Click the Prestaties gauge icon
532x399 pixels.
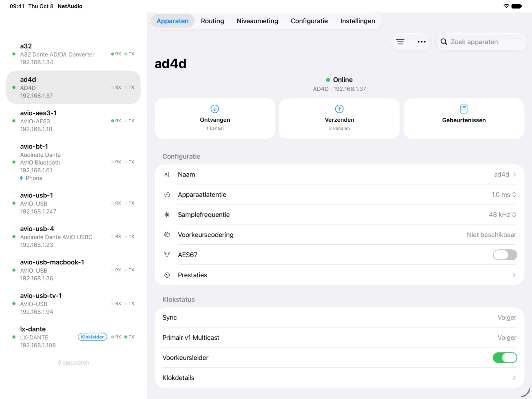[167, 275]
